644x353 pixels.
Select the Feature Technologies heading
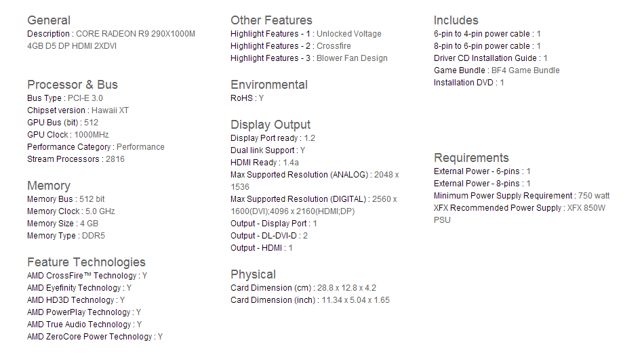86,262
